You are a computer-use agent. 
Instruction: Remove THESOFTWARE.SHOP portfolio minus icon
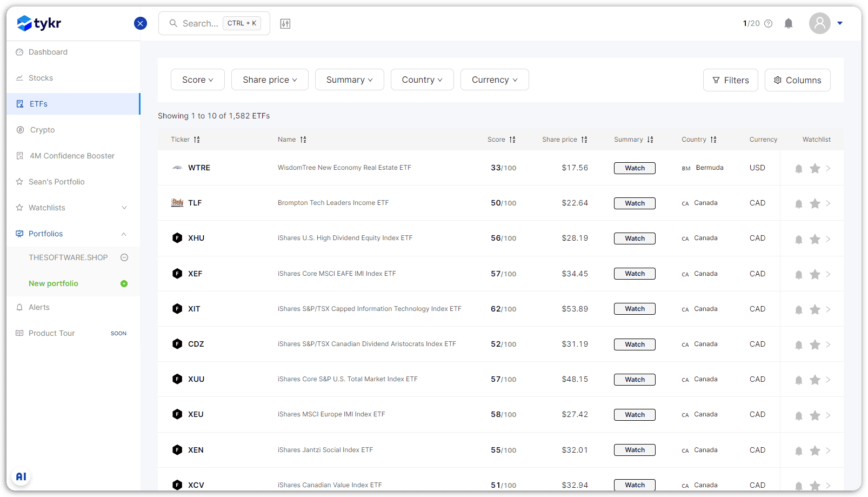click(124, 257)
